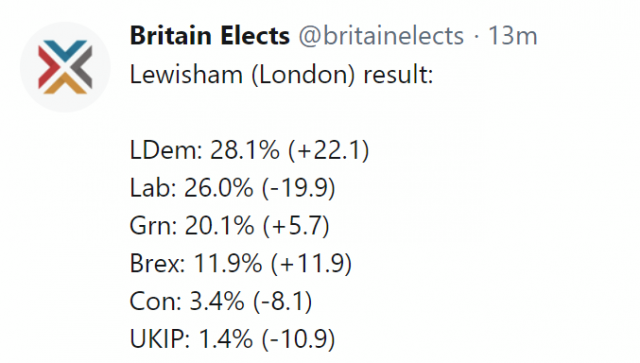The height and width of the screenshot is (363, 640).
Task: Open the Britain Elects profile avatar
Action: pyautogui.click(x=65, y=67)
